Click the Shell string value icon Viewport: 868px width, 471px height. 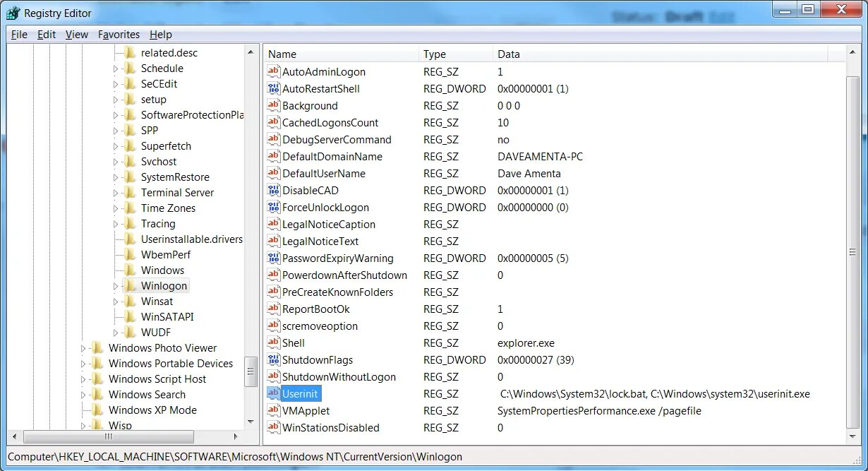(274, 342)
